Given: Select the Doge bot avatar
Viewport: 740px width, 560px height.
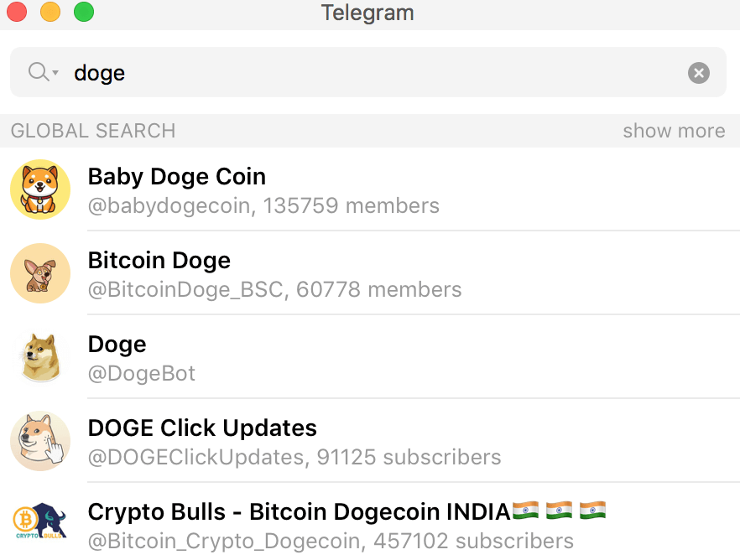Looking at the screenshot, I should pyautogui.click(x=40, y=357).
